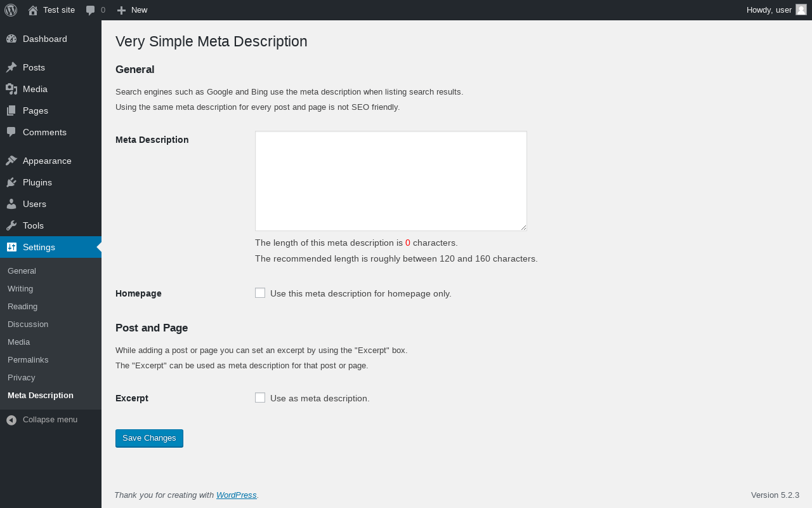Click the Posts pushpin icon
Viewport: 812px width, 508px height.
click(11, 67)
